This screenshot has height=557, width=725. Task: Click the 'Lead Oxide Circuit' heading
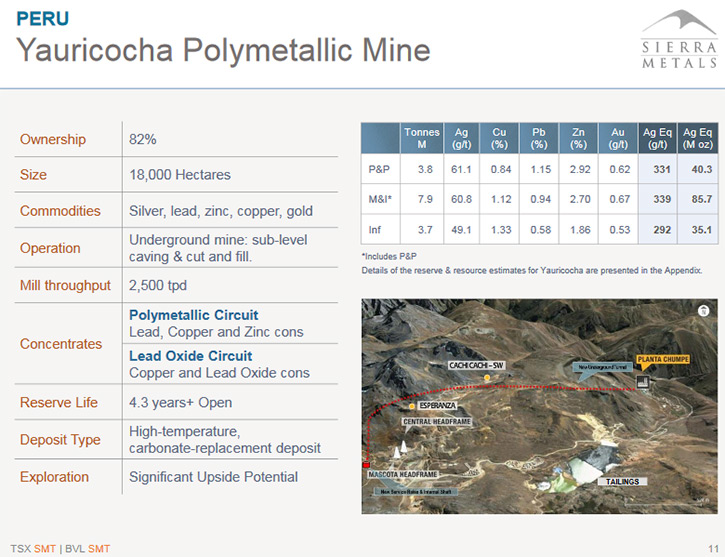pyautogui.click(x=190, y=355)
